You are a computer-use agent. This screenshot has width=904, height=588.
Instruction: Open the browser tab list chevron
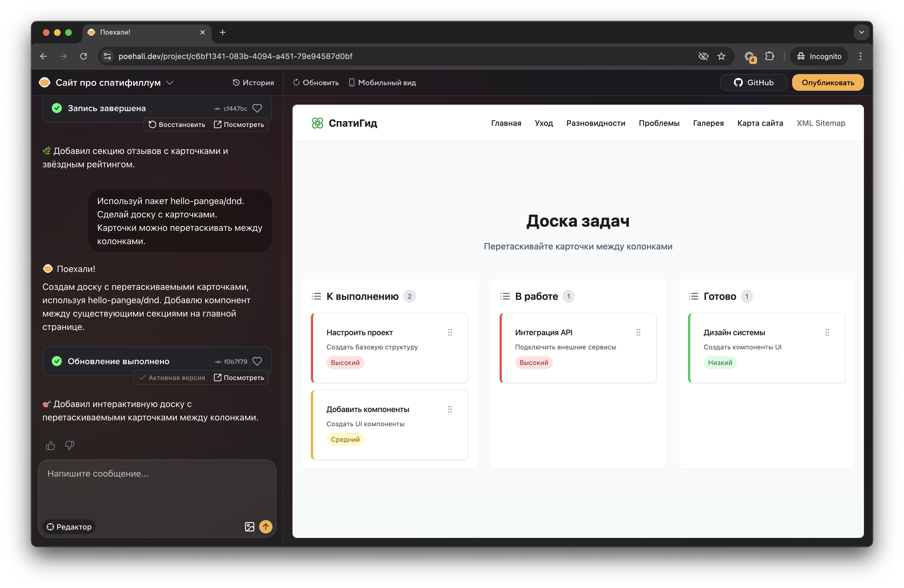(861, 32)
